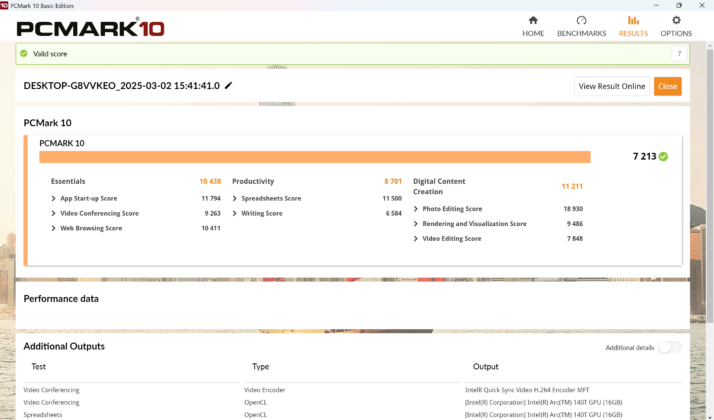This screenshot has height=420, width=714.
Task: Click the pencil icon to rename result
Action: pos(229,85)
